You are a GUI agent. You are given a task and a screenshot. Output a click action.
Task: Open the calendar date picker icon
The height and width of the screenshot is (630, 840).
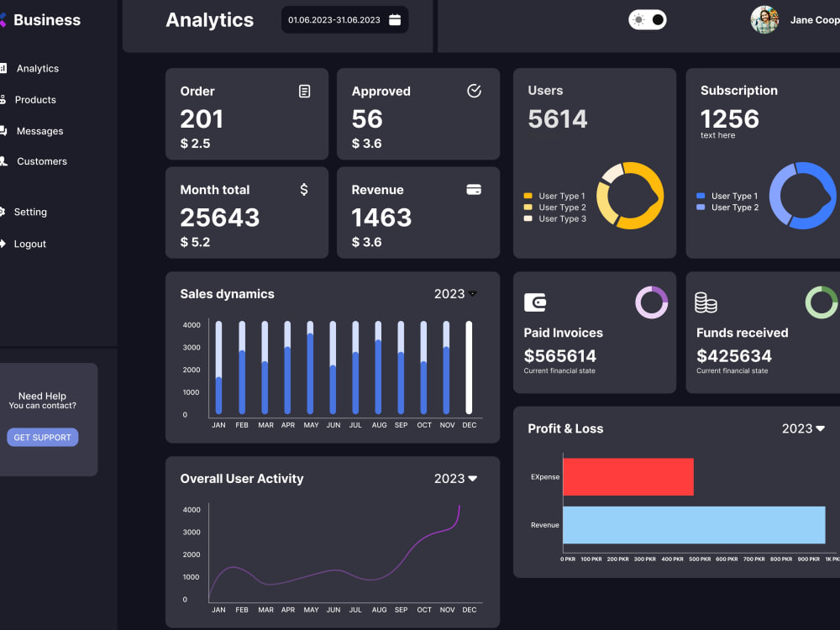click(395, 20)
